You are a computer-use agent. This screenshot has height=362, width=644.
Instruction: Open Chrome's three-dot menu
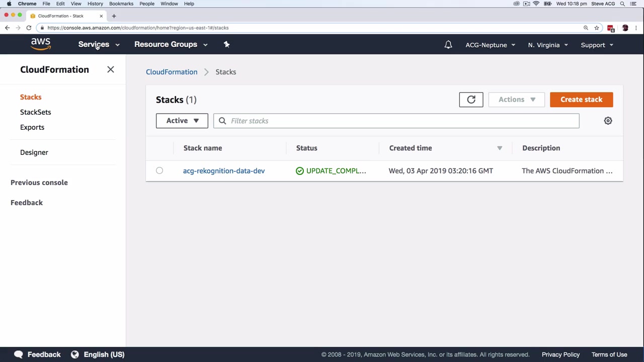pos(636,28)
